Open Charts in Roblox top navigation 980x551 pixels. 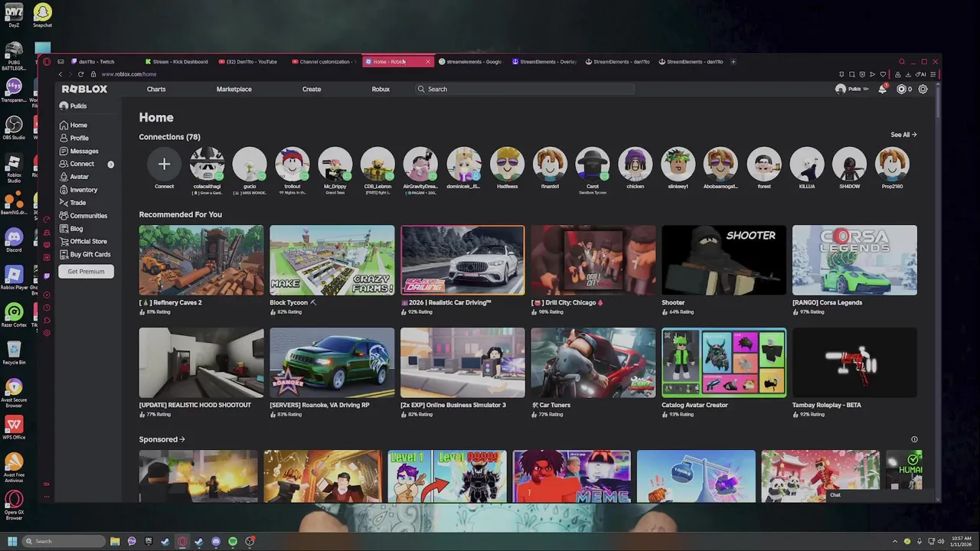click(x=156, y=89)
